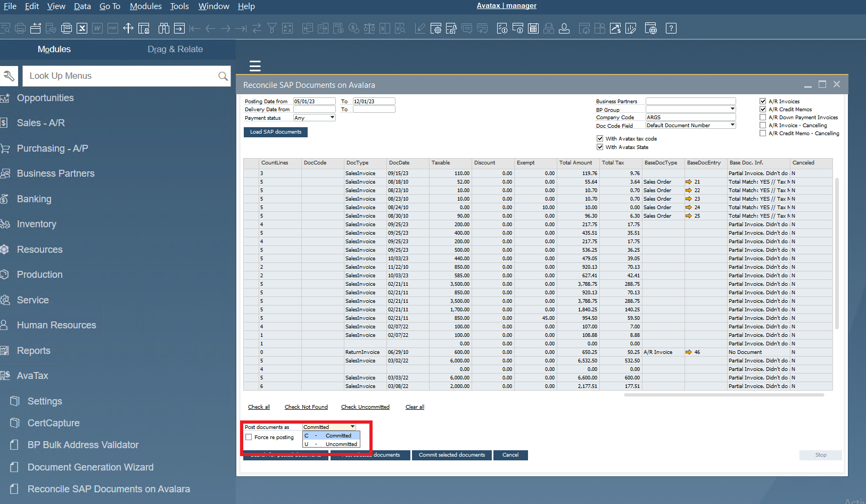Open the Sales - A/R module
866x504 pixels.
coord(40,123)
